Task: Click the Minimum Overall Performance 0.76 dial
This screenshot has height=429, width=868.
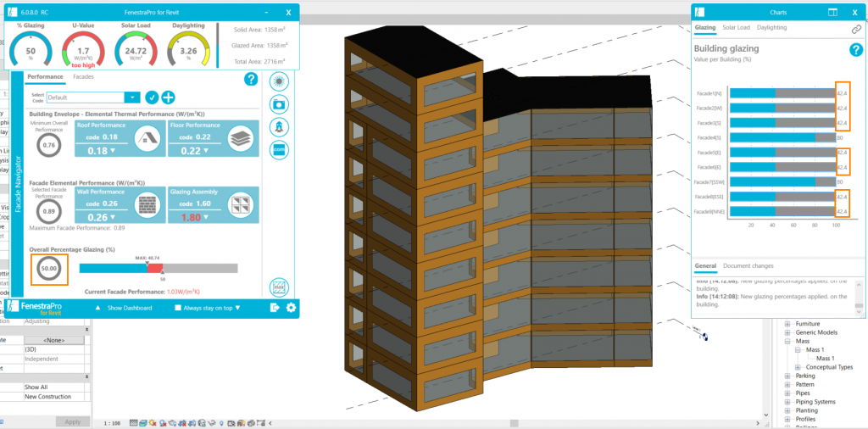Action: pyautogui.click(x=49, y=146)
